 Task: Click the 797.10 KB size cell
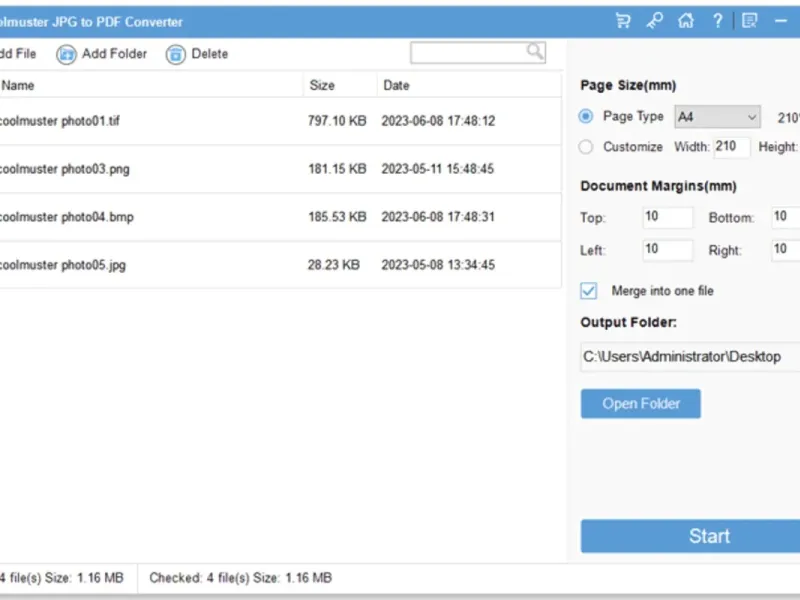tap(337, 121)
